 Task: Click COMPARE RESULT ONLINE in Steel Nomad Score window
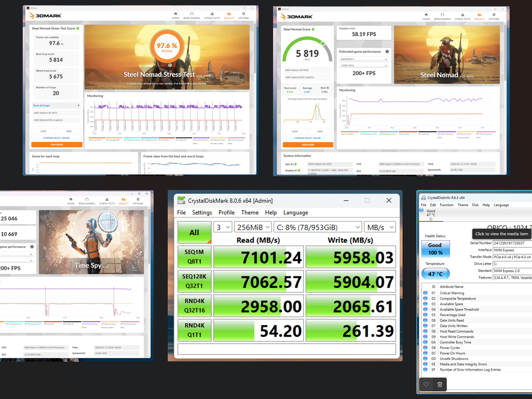coord(307,138)
